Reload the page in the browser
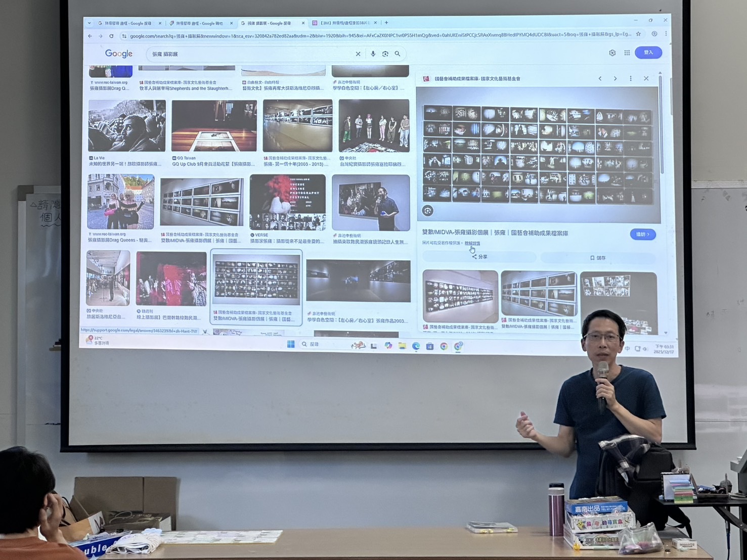The height and width of the screenshot is (560, 747). click(x=111, y=36)
